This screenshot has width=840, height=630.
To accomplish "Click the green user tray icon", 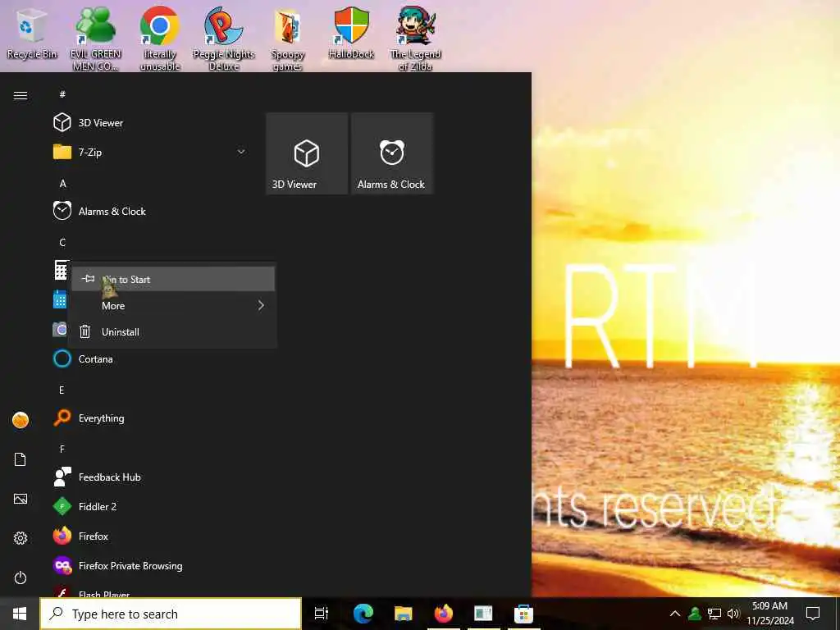I will click(x=695, y=614).
